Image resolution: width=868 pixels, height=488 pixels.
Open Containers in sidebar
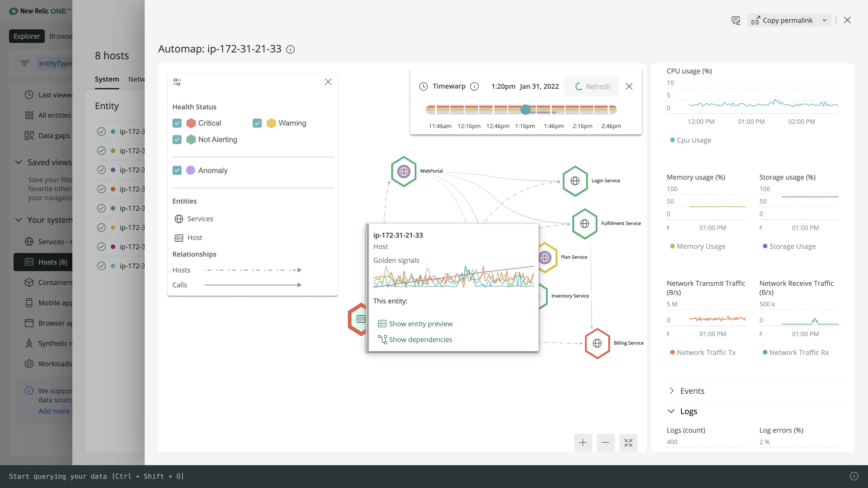(x=49, y=282)
